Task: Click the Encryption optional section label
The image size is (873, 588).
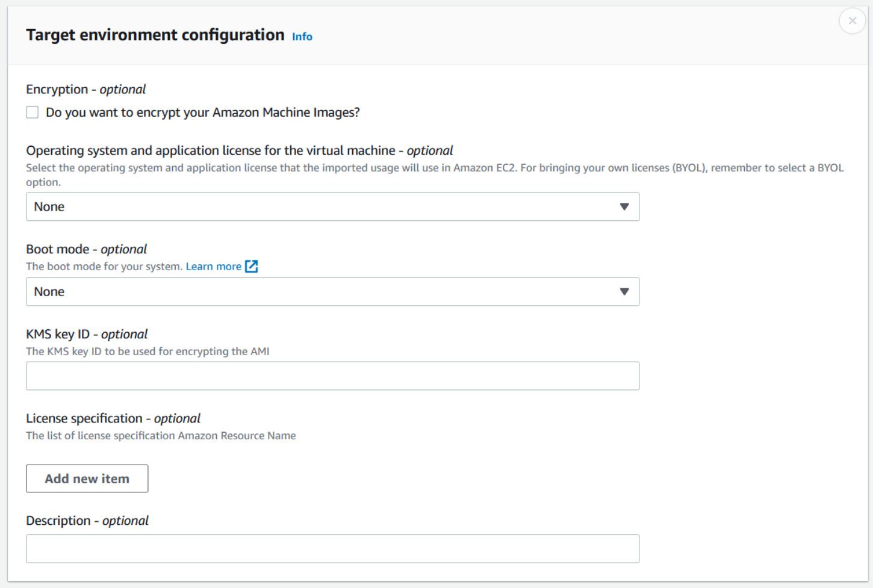Action: pos(86,89)
